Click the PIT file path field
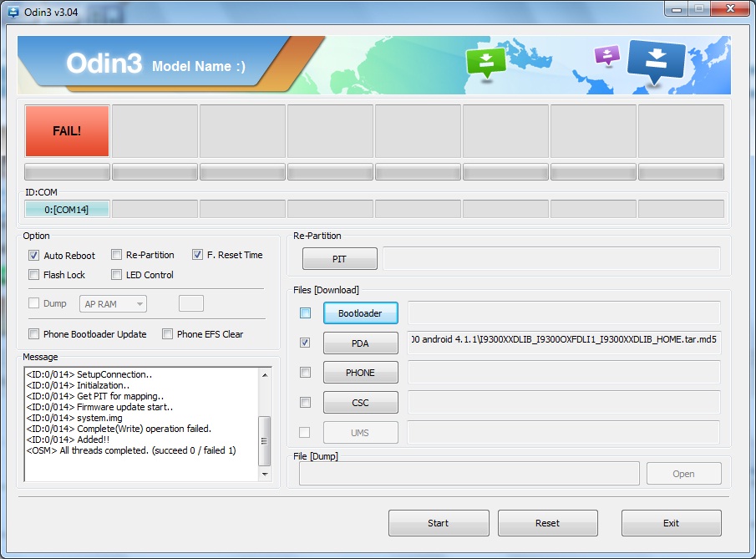The width and height of the screenshot is (756, 559). click(x=551, y=258)
